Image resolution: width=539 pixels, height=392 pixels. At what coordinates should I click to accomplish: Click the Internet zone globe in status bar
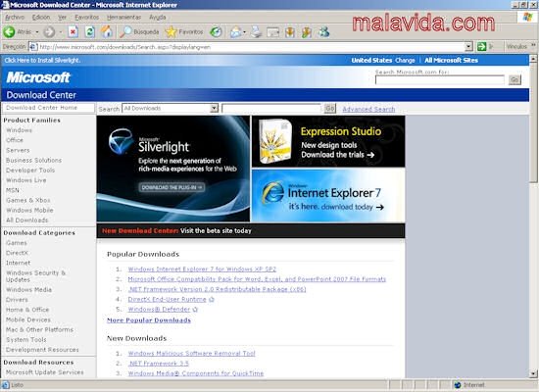pos(458,385)
